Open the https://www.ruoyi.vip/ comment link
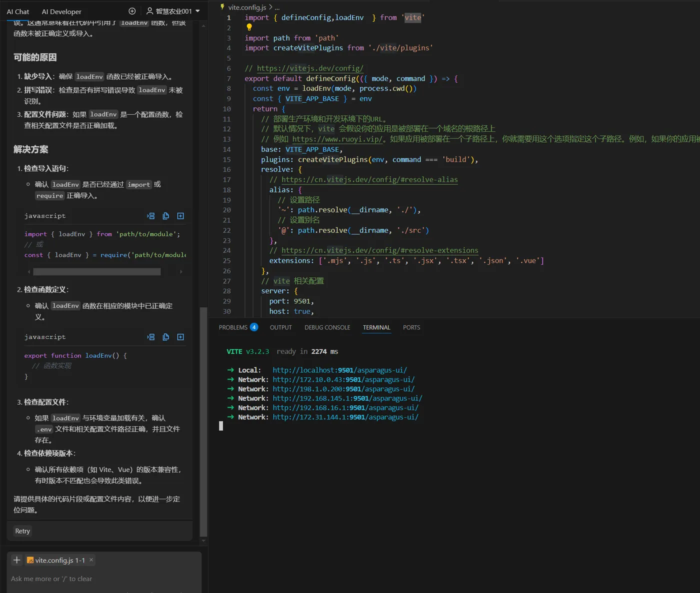 pos(337,139)
